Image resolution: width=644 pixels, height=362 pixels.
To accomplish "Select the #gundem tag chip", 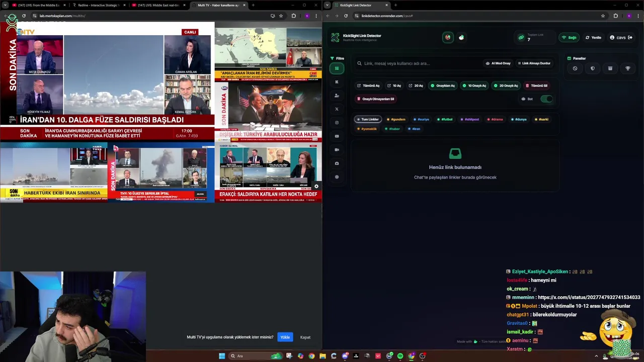I will 396,119.
